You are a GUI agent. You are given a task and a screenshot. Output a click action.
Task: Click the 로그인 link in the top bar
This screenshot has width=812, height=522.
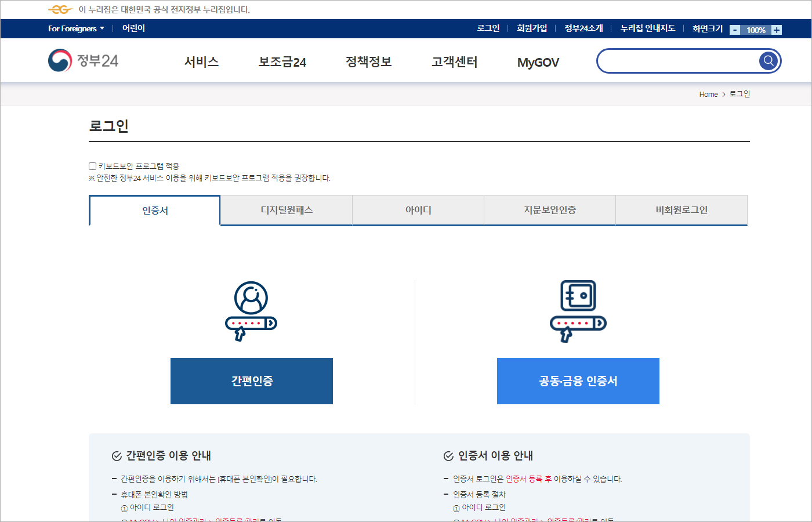(488, 28)
